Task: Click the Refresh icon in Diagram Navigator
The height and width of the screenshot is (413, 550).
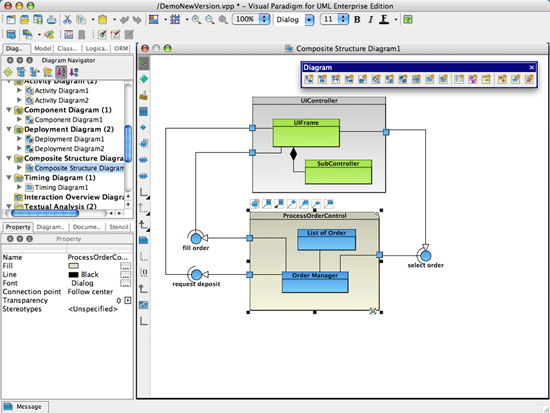Action: coord(8,72)
